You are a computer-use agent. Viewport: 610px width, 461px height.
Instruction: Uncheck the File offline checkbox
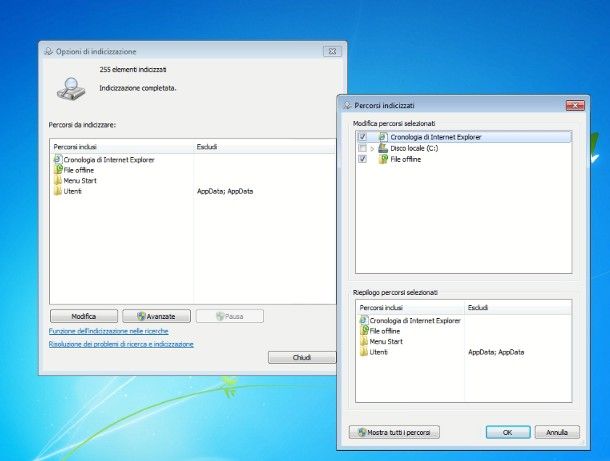tap(362, 159)
